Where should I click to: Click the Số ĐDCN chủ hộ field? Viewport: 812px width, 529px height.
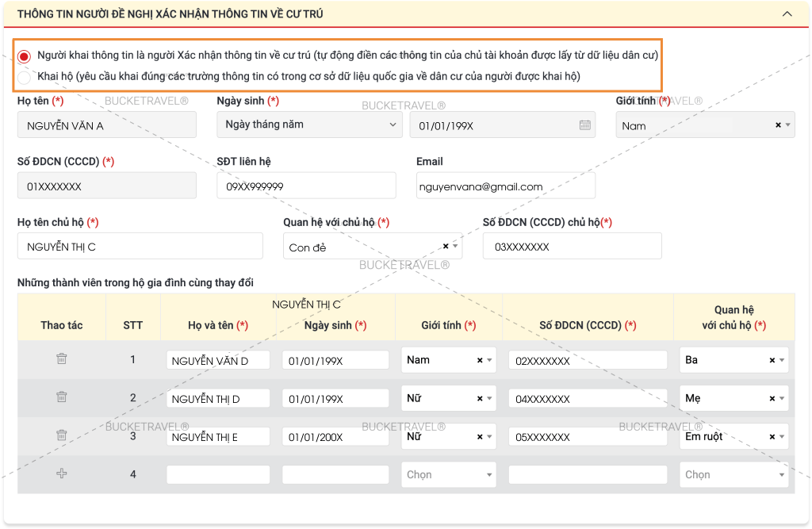pyautogui.click(x=572, y=247)
